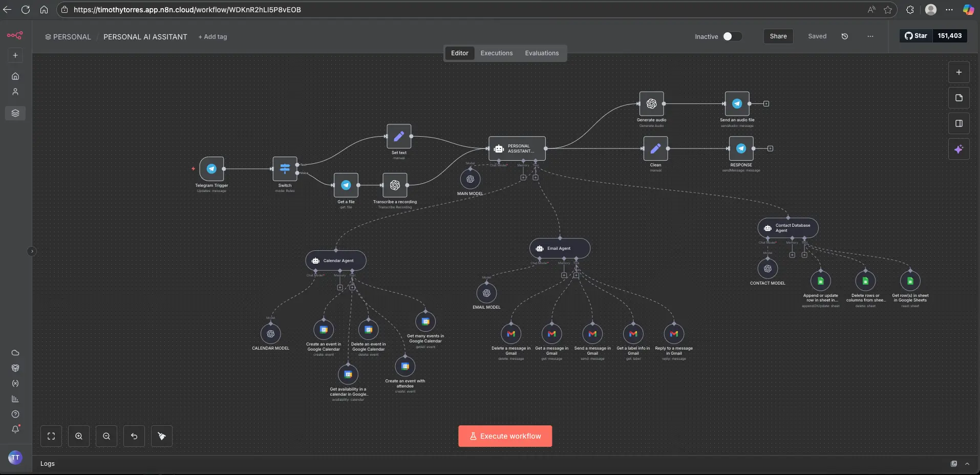Click the Add tag link
This screenshot has width=980, height=475.
click(x=213, y=37)
